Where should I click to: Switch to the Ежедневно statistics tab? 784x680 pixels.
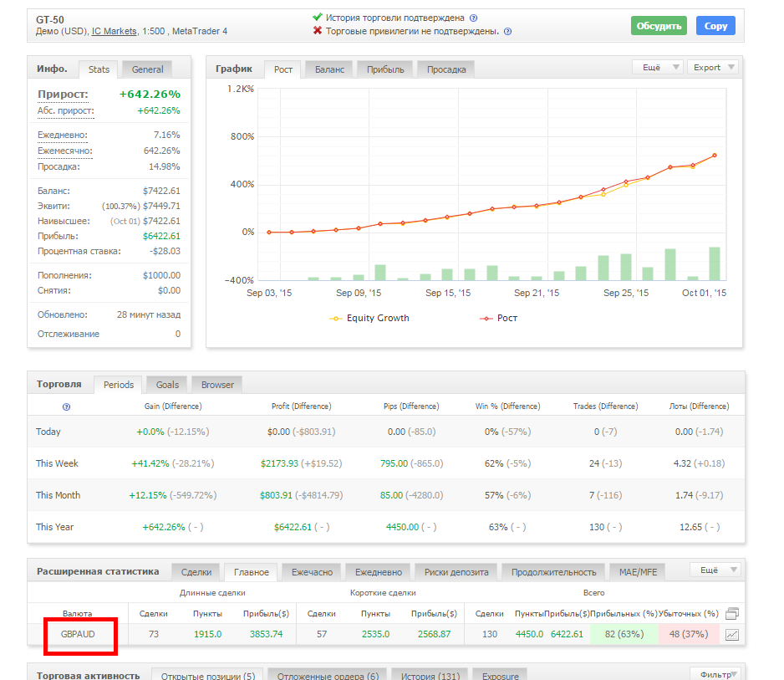378,572
